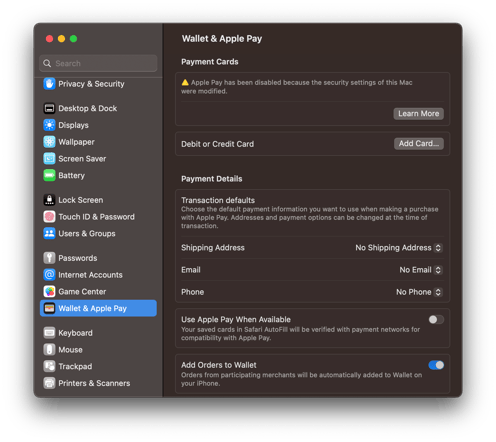The image size is (496, 442).
Task: Click the Wallet & Apple Pay title
Action: tap(222, 39)
